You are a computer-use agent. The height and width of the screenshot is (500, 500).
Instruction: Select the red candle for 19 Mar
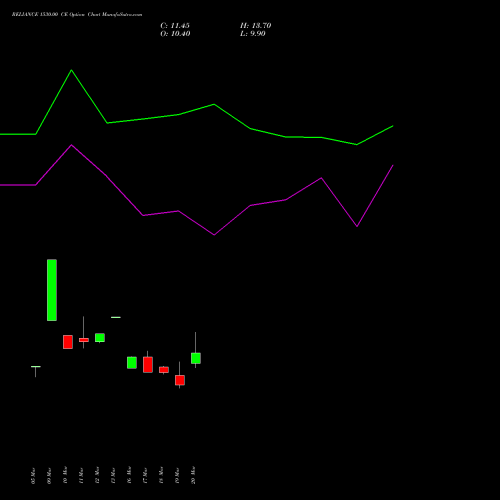click(180, 380)
